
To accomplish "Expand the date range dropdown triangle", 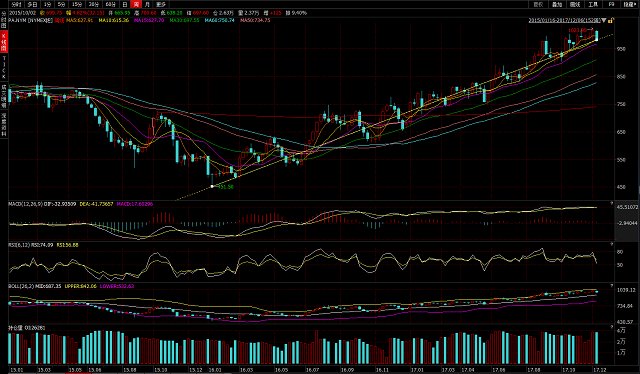I will coord(604,20).
